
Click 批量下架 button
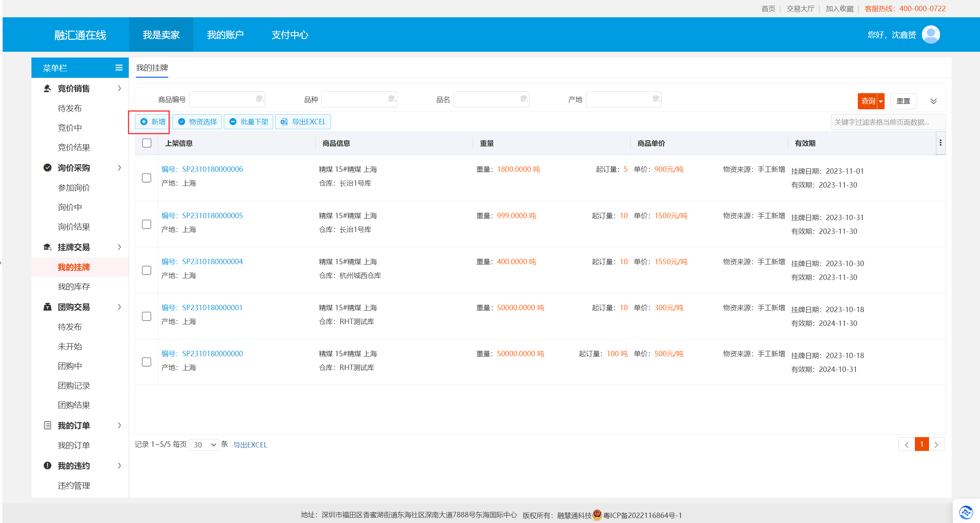point(248,122)
